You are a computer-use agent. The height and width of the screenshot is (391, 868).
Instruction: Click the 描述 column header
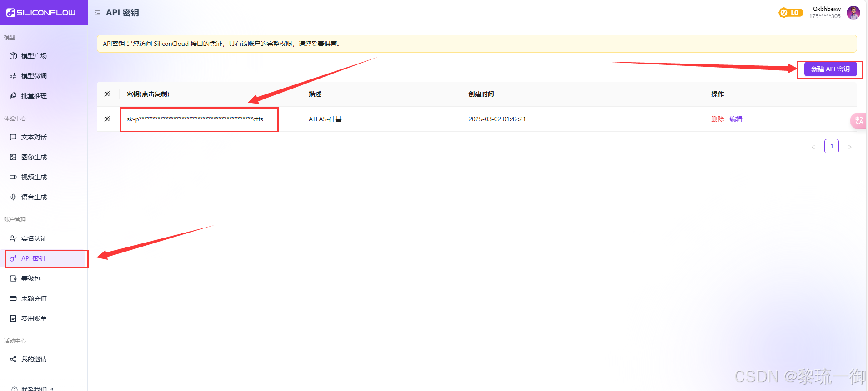315,94
